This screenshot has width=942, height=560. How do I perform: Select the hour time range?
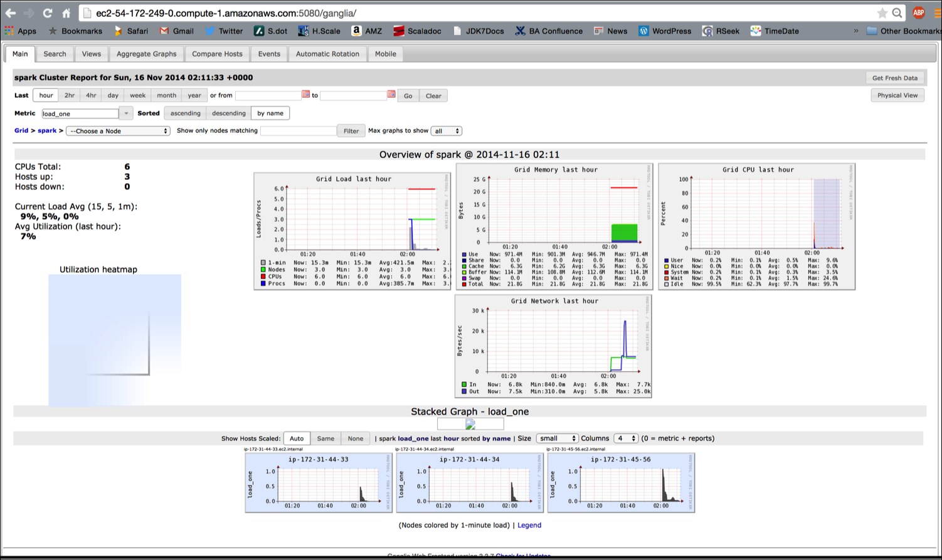click(46, 95)
